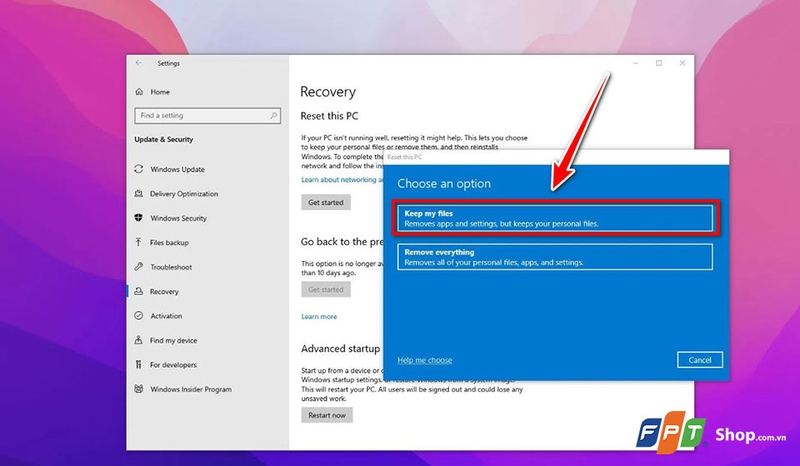Choose Keep my files option

(x=555, y=218)
